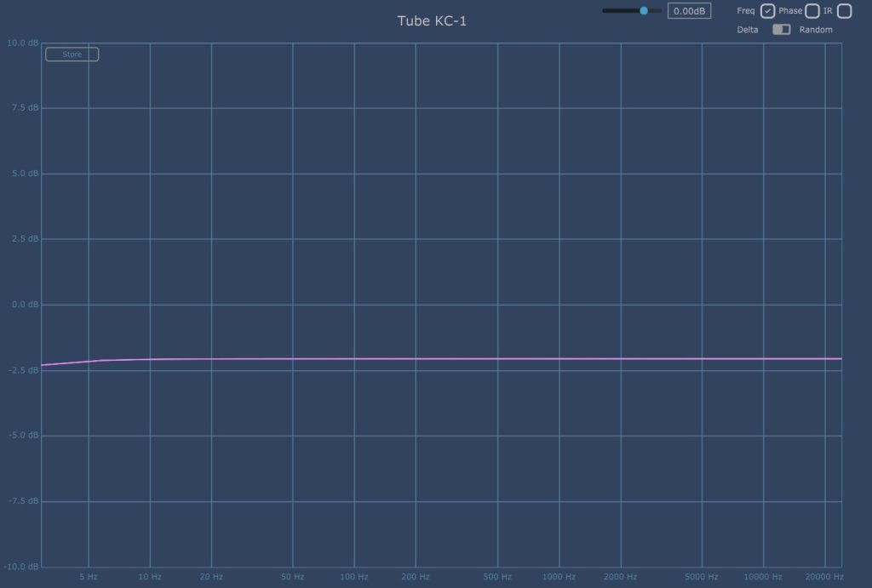
Task: Click the Delta label text
Action: [x=748, y=30]
